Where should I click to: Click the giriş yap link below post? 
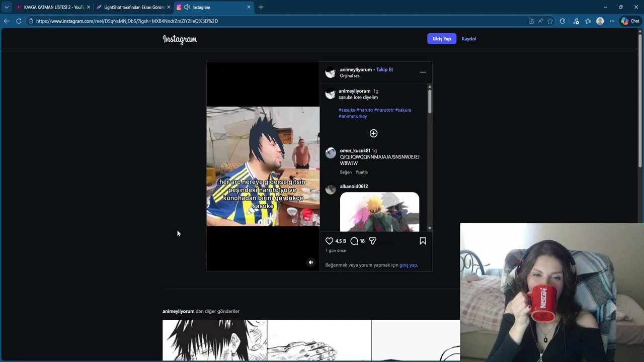tap(408, 265)
